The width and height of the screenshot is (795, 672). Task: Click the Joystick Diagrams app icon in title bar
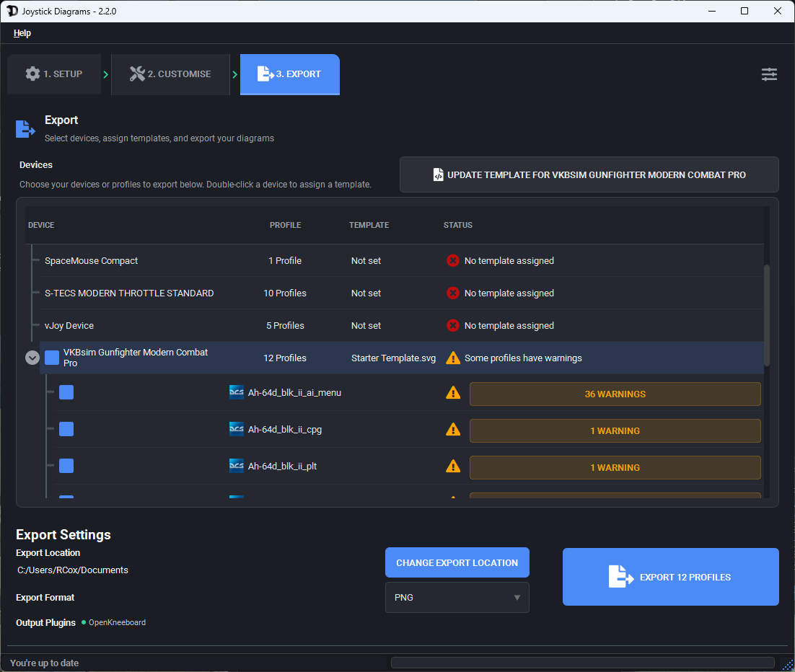tap(12, 11)
